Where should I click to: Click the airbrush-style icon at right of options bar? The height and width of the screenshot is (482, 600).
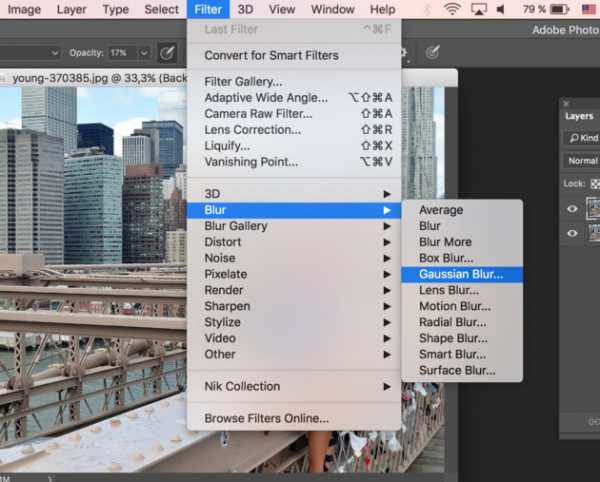(x=432, y=52)
